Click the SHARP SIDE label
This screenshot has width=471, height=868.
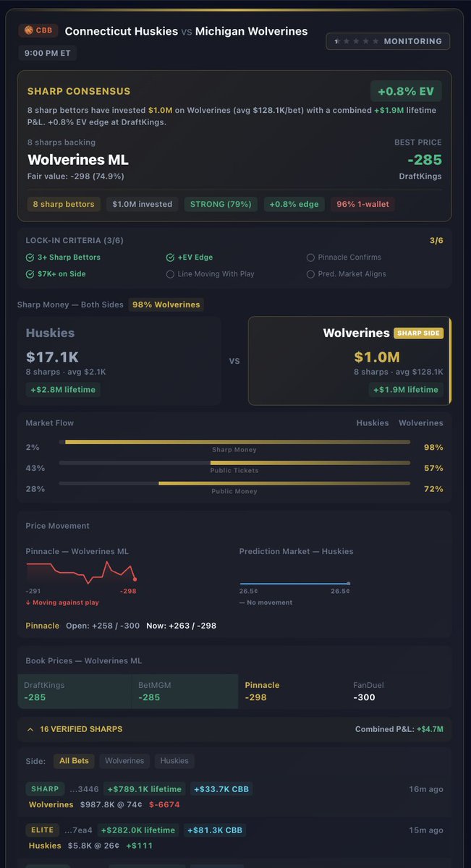418,333
